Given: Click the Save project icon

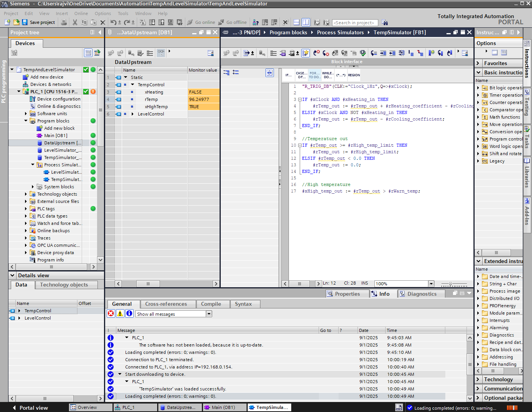Looking at the screenshot, I should pyautogui.click(x=25, y=22).
